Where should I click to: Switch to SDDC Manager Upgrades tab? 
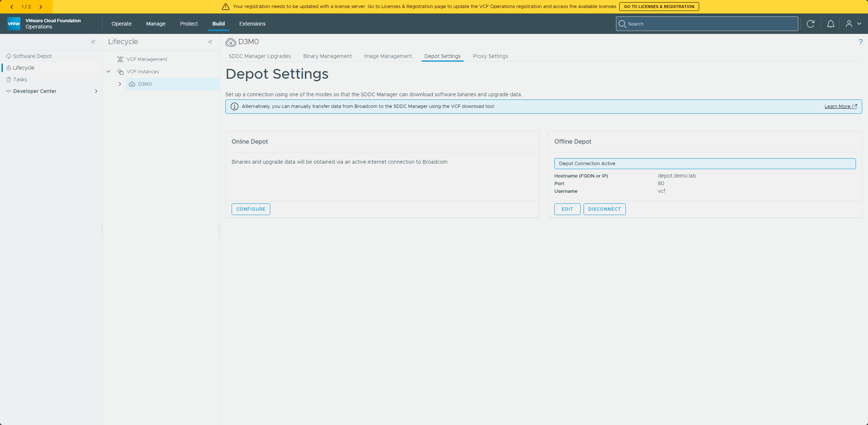[x=260, y=56]
